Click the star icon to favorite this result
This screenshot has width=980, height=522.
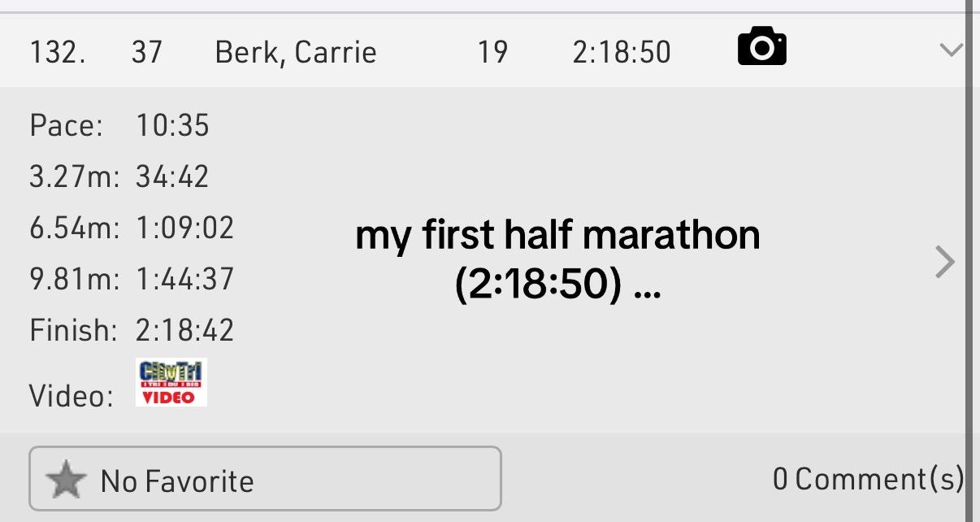click(x=66, y=480)
